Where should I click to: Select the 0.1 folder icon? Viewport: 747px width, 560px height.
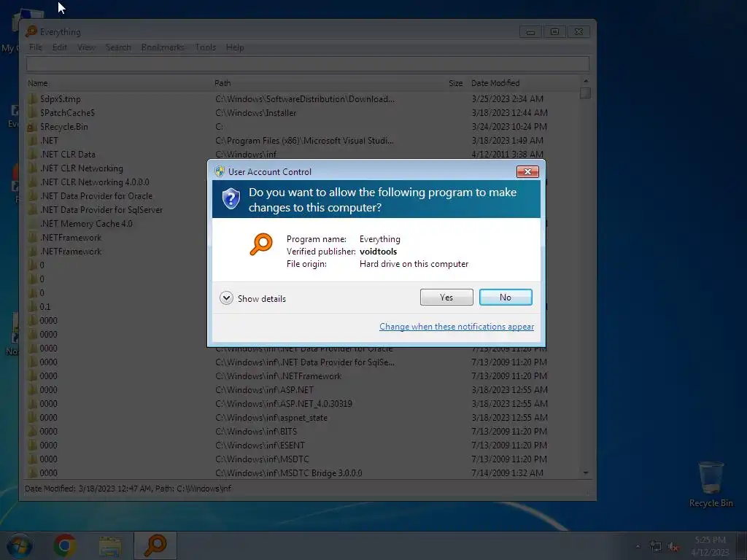pyautogui.click(x=32, y=307)
